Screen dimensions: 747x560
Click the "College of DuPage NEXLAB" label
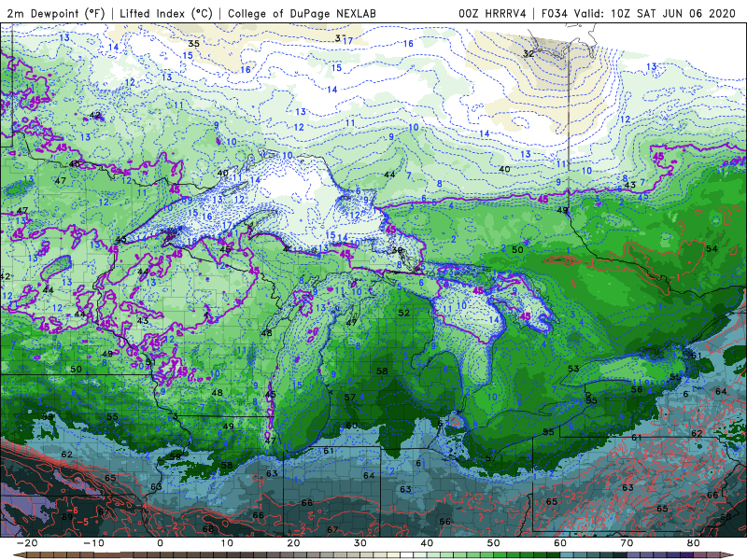tap(302, 13)
